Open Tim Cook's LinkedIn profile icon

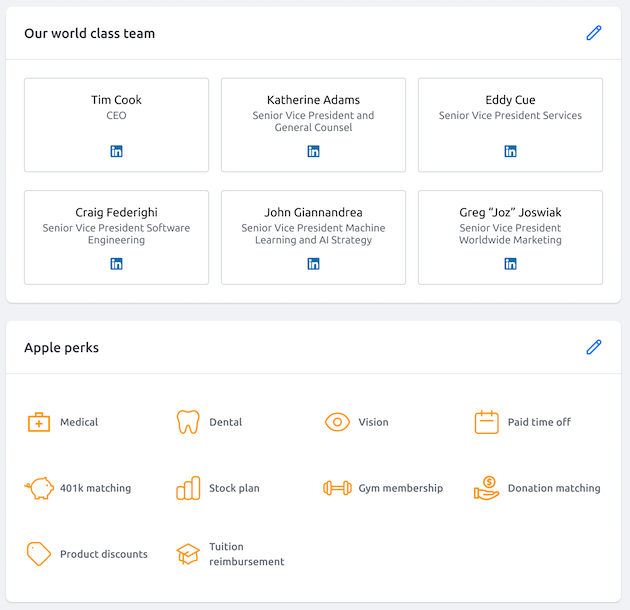pos(116,151)
